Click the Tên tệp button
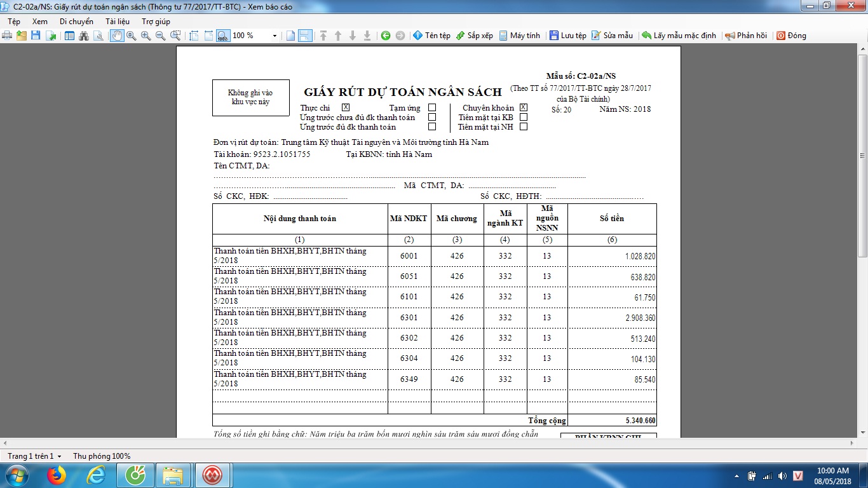868x488 pixels. pos(431,36)
